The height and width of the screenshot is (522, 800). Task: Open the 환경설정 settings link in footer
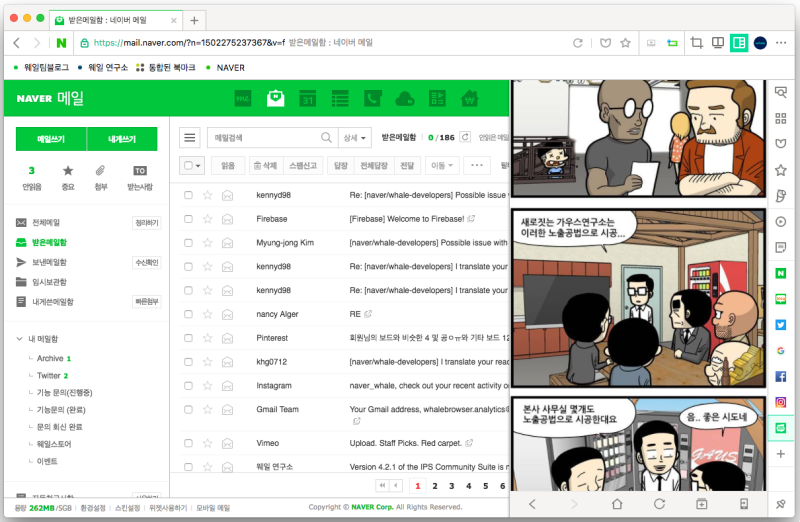click(93, 508)
